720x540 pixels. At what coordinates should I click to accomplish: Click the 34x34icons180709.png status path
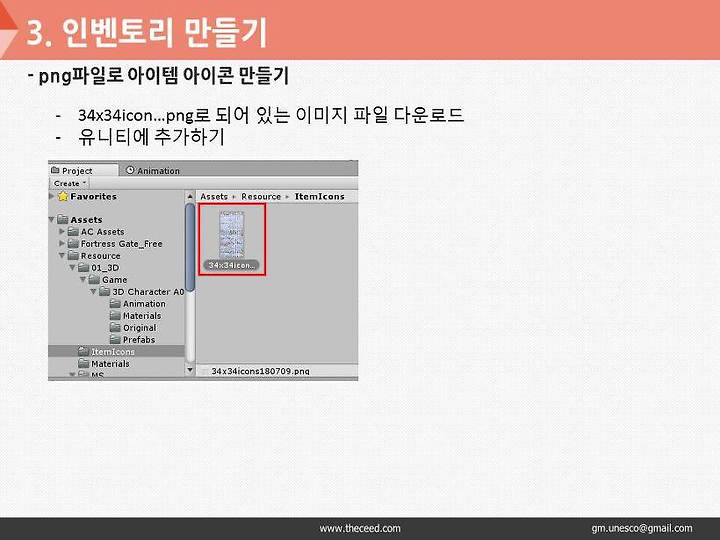pos(260,371)
